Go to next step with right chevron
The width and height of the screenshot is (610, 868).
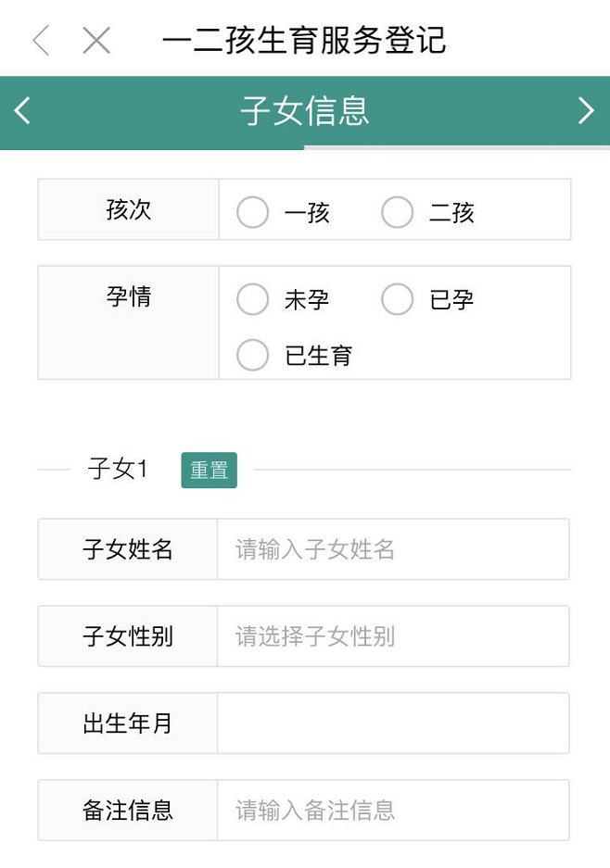point(586,110)
